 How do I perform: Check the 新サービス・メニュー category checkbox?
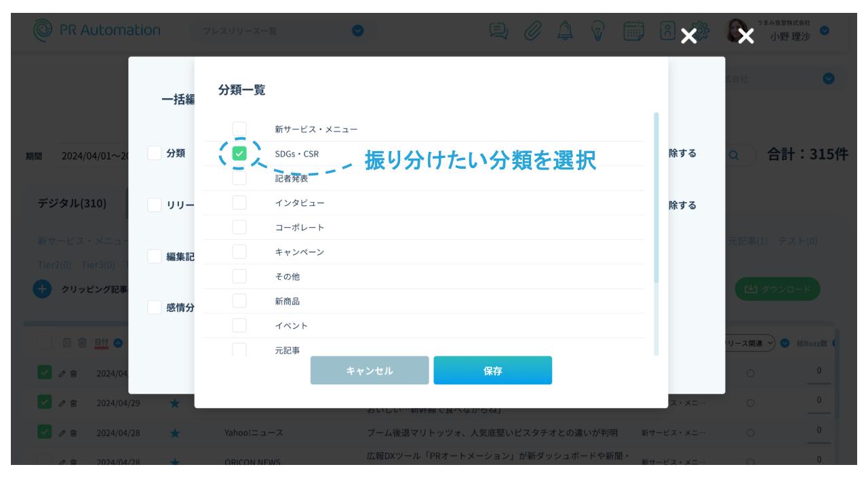coord(239,129)
